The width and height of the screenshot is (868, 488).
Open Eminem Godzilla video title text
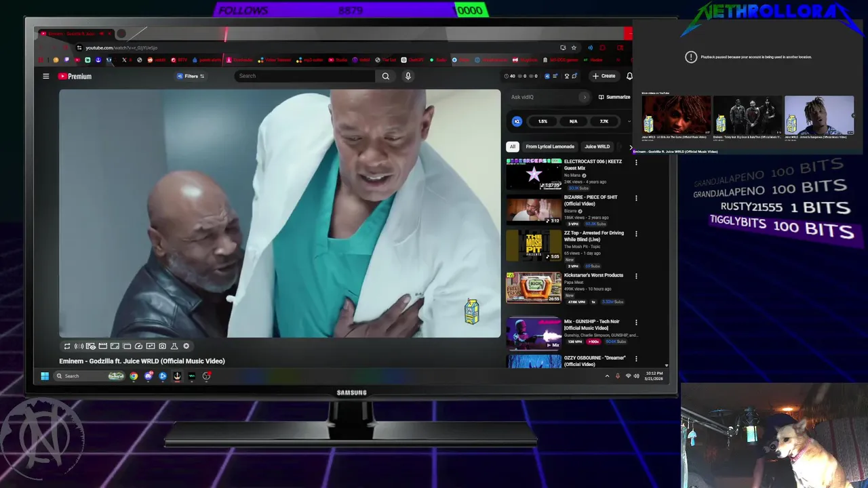tap(142, 361)
